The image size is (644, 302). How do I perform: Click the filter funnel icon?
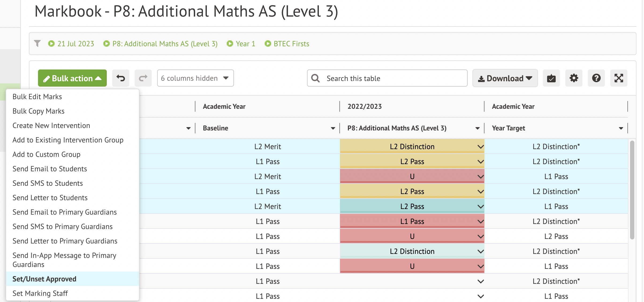click(x=38, y=43)
